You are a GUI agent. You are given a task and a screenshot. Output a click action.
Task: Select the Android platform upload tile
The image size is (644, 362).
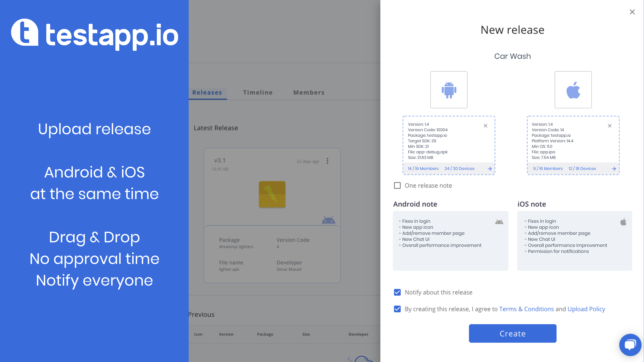click(x=449, y=90)
